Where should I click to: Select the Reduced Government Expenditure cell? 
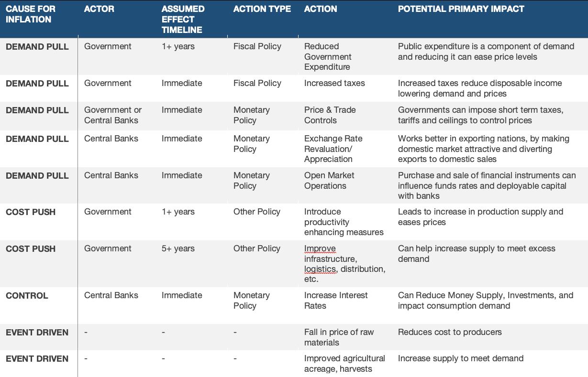pyautogui.click(x=328, y=57)
